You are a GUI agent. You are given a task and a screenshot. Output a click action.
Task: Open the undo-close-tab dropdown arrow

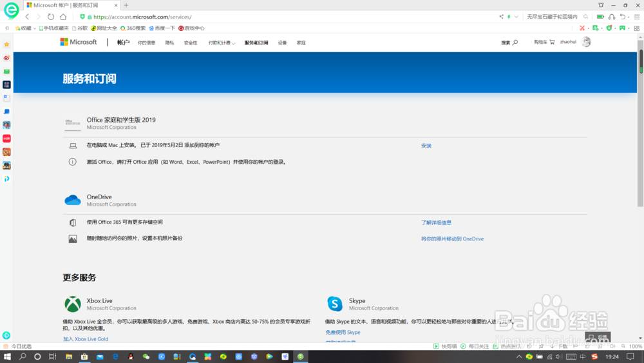[x=629, y=17]
